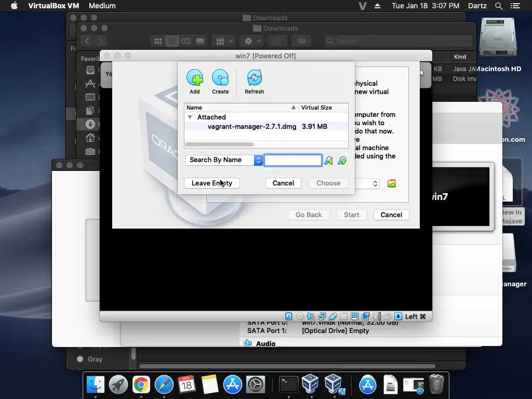The height and width of the screenshot is (399, 532).
Task: Click the network adapters icon in VM status bar
Action: (322, 316)
